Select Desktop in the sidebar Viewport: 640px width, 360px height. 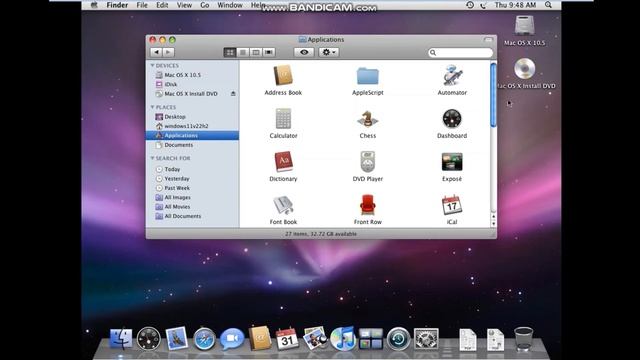(192, 117)
